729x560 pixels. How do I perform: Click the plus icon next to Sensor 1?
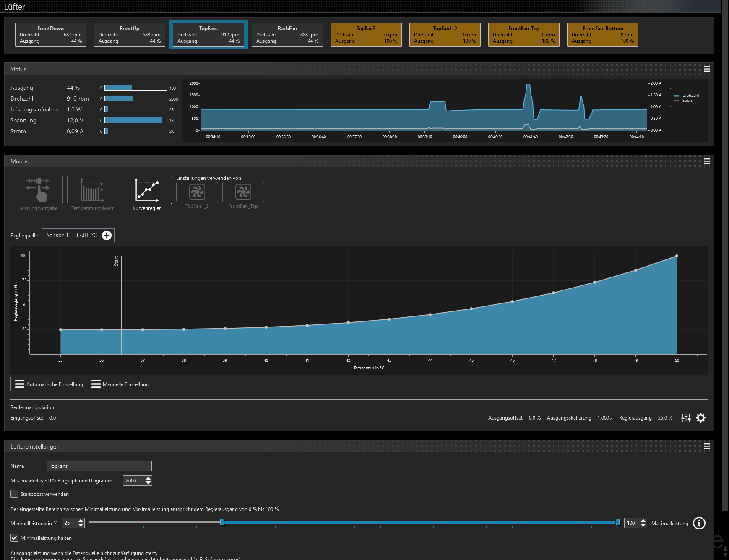pos(107,236)
